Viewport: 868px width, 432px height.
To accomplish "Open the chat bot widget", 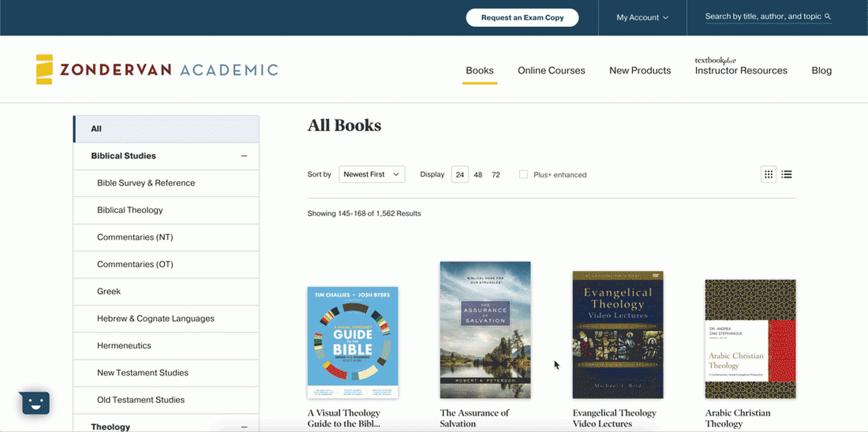I will (36, 403).
